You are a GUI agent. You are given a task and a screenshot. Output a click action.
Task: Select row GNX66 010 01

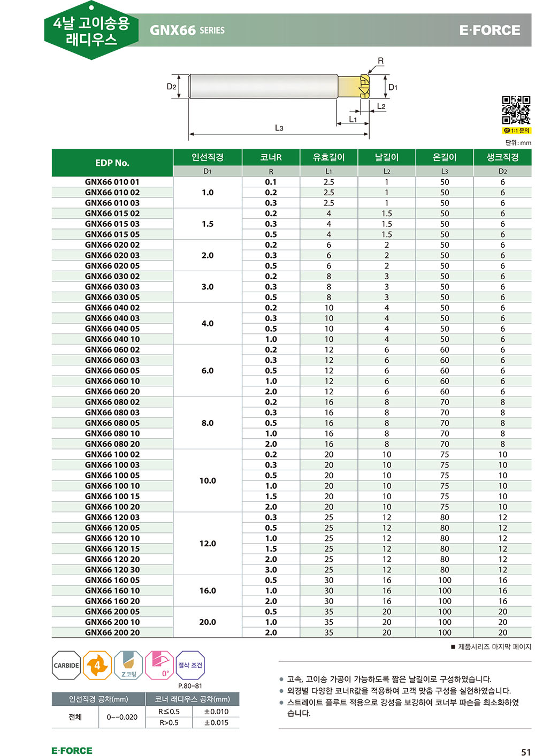coord(292,182)
